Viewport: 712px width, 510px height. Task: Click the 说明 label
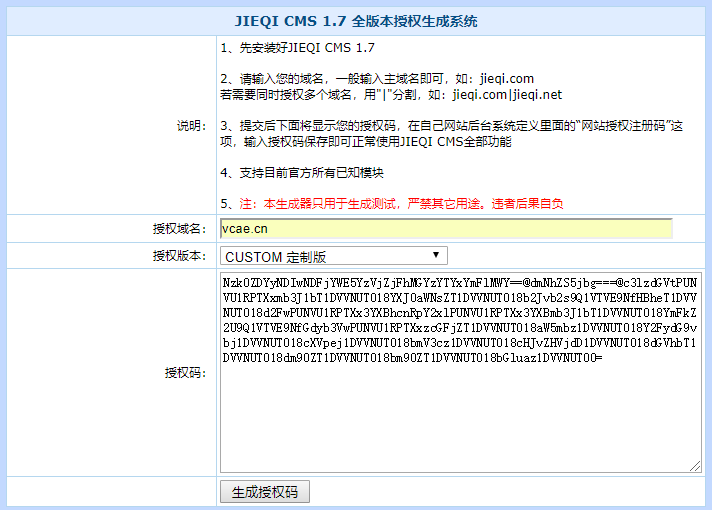[191, 126]
